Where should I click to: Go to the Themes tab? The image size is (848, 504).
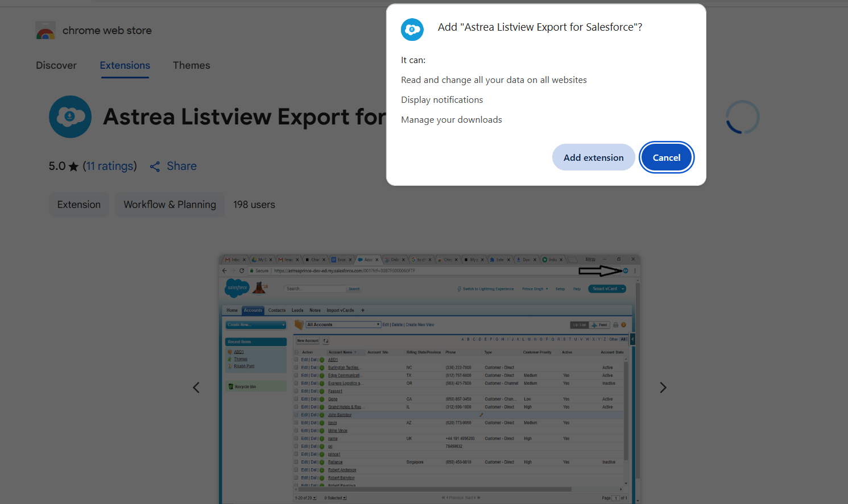(191, 65)
